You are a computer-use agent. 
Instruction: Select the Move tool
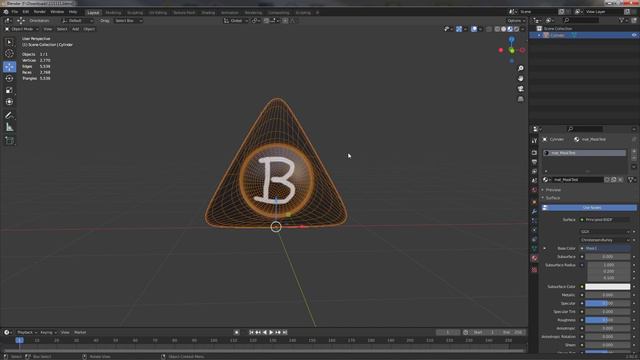pos(9,67)
